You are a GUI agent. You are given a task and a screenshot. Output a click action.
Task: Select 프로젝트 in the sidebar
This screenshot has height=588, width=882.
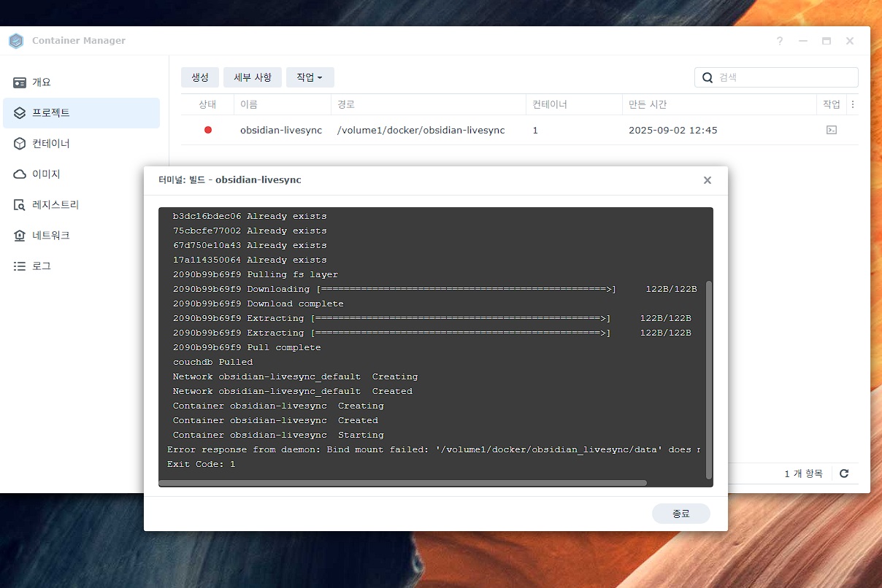(x=51, y=113)
